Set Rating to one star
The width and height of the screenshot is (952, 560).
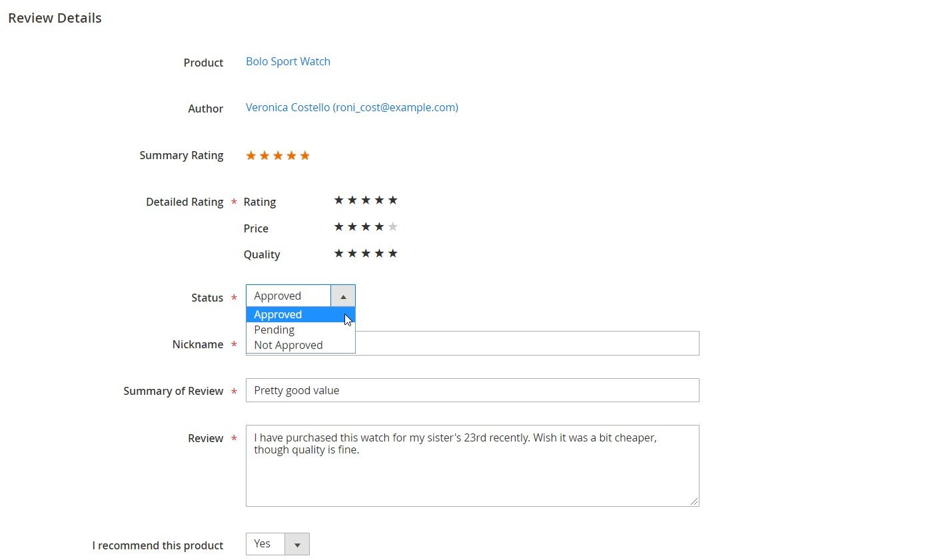[338, 200]
